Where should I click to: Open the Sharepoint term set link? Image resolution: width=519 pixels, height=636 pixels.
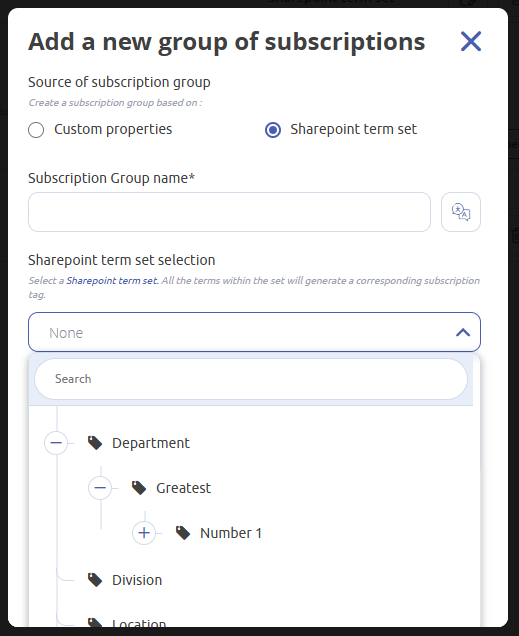[112, 281]
